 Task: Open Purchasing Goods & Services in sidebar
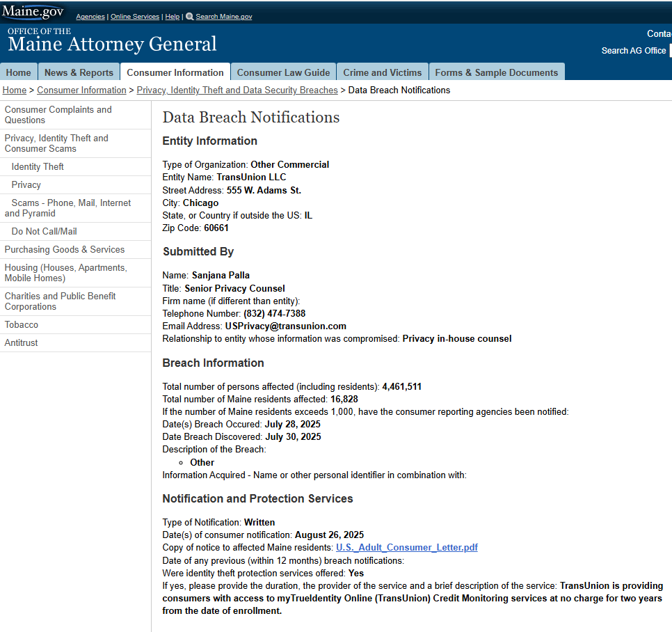75,250
